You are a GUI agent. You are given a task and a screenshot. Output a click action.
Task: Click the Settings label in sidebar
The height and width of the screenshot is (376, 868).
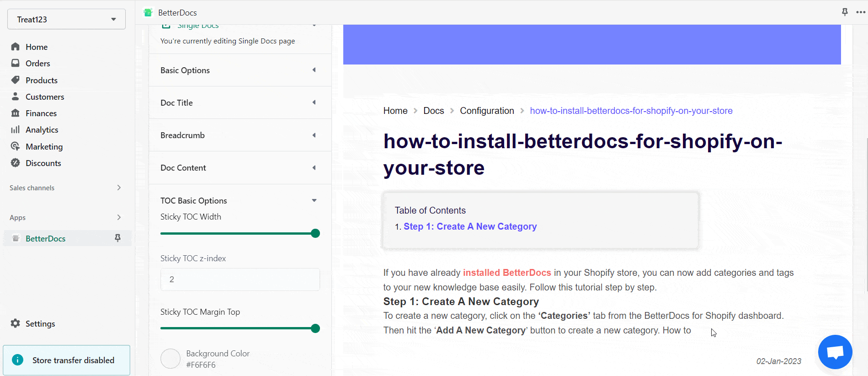(x=40, y=323)
